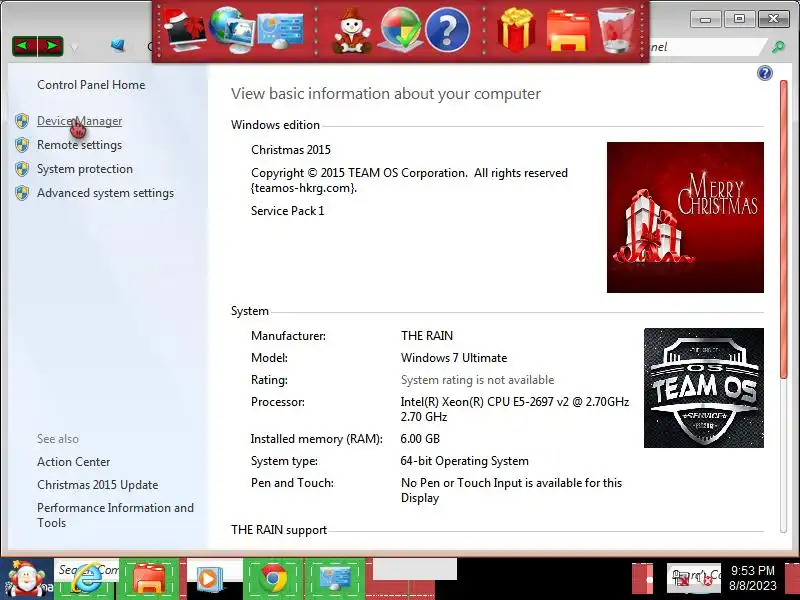Open the Network globe dock icon

click(x=231, y=30)
